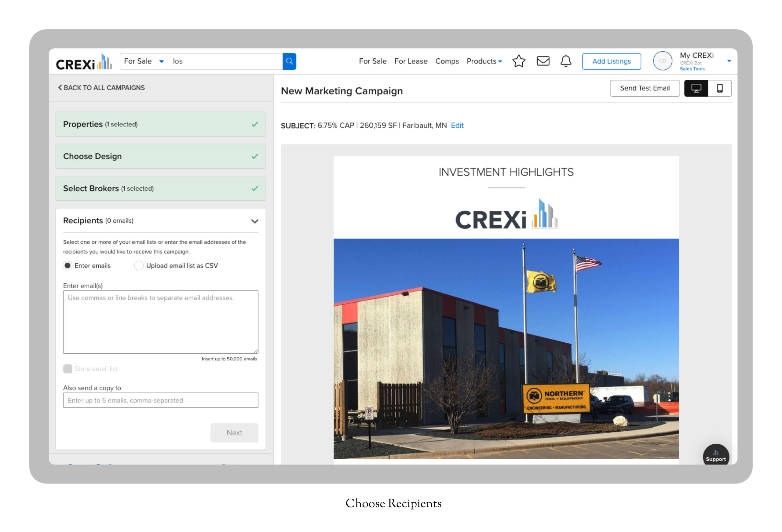Open messages envelope icon
782x532 pixels.
click(543, 61)
